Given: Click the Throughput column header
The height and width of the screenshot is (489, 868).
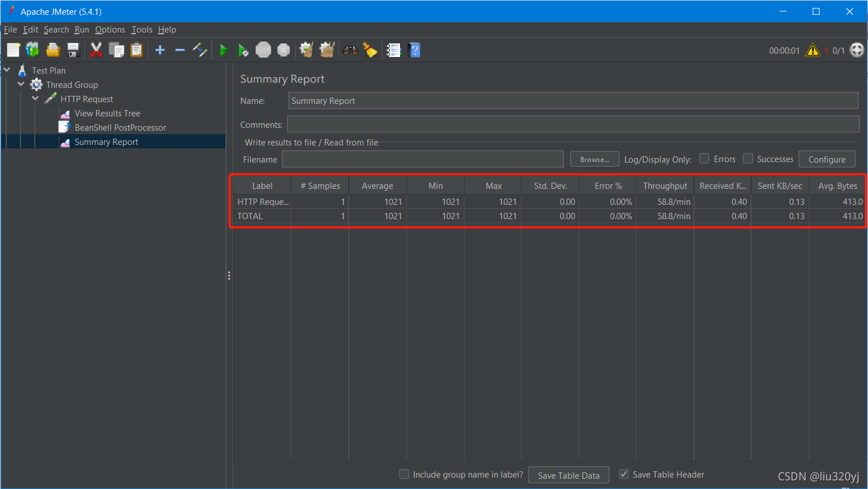Looking at the screenshot, I should click(x=665, y=186).
